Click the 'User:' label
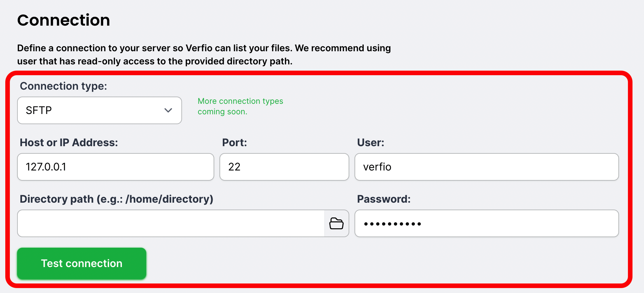The height and width of the screenshot is (293, 644). [371, 143]
